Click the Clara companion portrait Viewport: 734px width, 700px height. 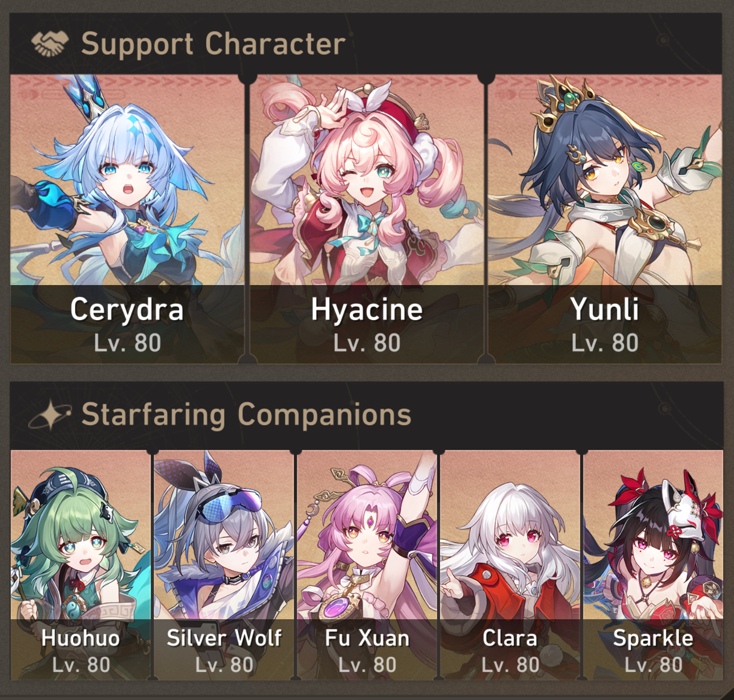coord(510,565)
